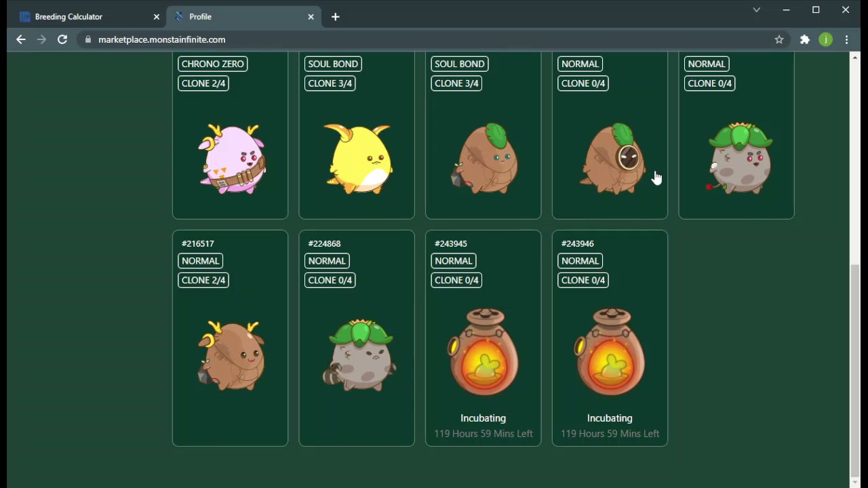Viewport: 868px width, 488px height.
Task: Click CLONE 0/4 badge on eyepiece monster card
Action: tap(584, 83)
